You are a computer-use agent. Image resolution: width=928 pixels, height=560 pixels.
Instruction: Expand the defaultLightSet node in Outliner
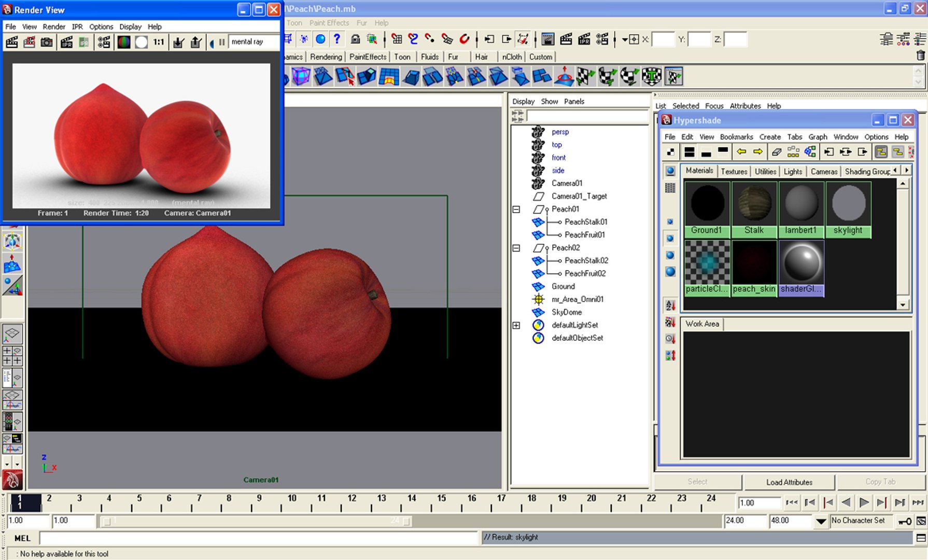pyautogui.click(x=516, y=325)
